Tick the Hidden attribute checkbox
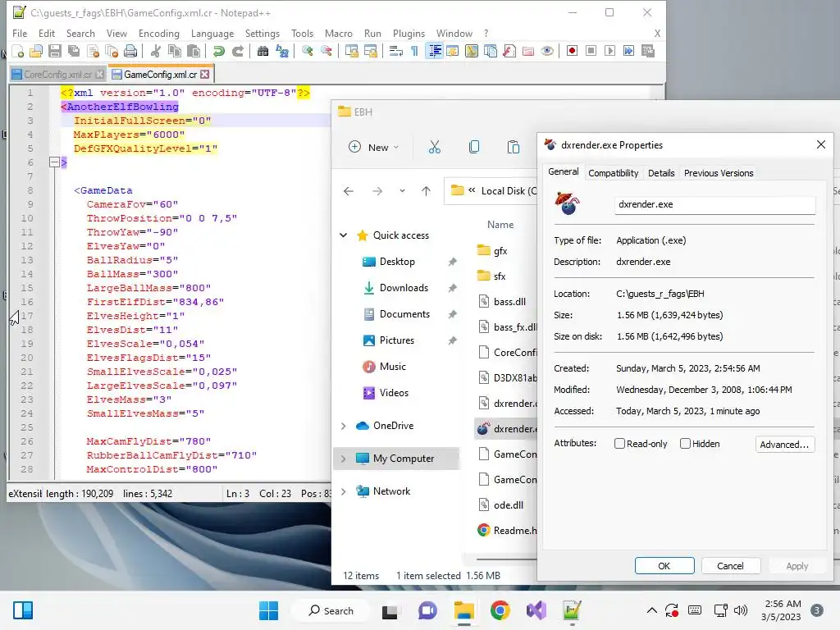 coord(685,444)
